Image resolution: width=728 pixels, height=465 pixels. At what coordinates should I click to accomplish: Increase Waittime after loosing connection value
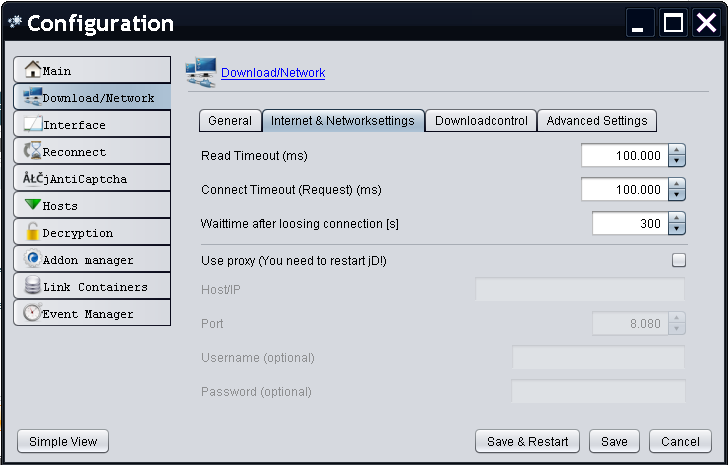(677, 218)
